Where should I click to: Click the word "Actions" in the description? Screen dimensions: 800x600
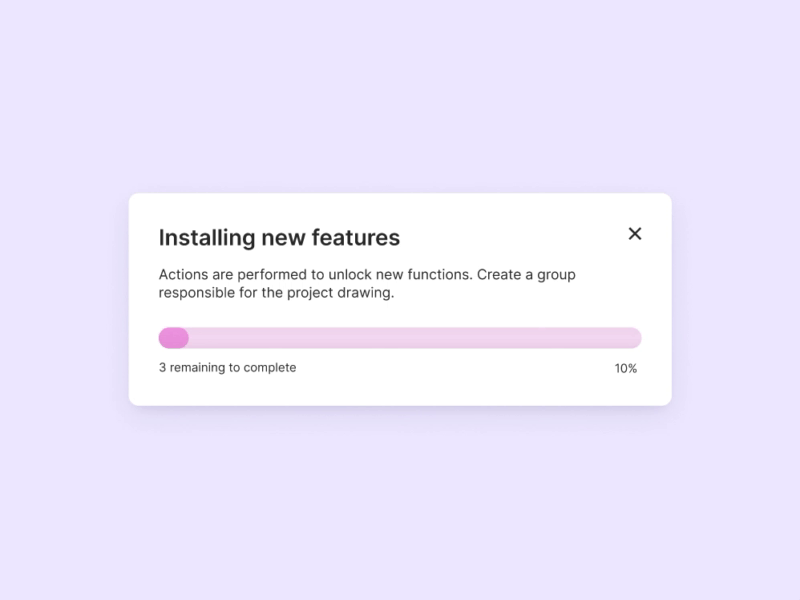tap(183, 275)
